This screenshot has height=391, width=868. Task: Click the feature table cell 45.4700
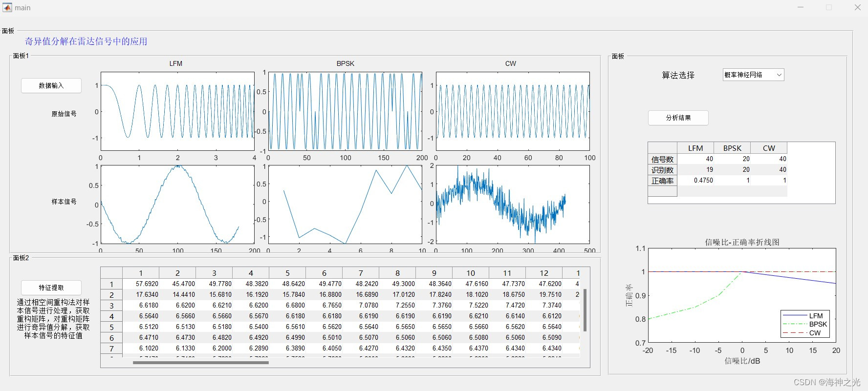(x=177, y=284)
